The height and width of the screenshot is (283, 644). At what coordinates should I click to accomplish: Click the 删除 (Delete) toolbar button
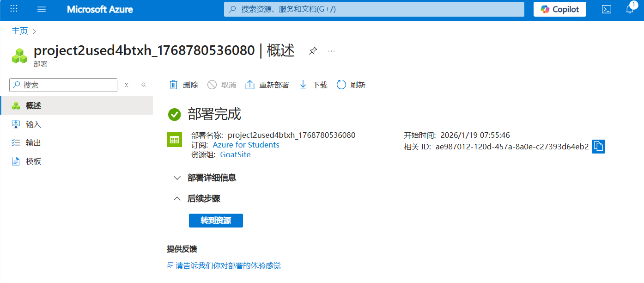(183, 85)
